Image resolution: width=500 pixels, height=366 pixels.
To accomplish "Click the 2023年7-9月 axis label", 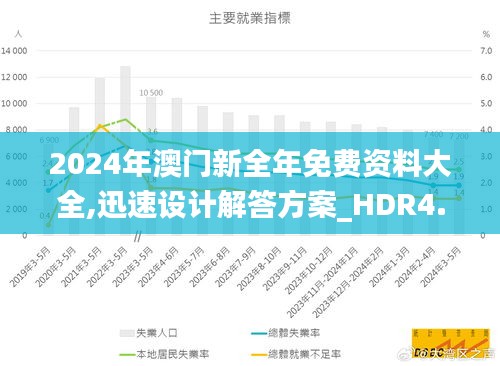I will (x=235, y=267).
